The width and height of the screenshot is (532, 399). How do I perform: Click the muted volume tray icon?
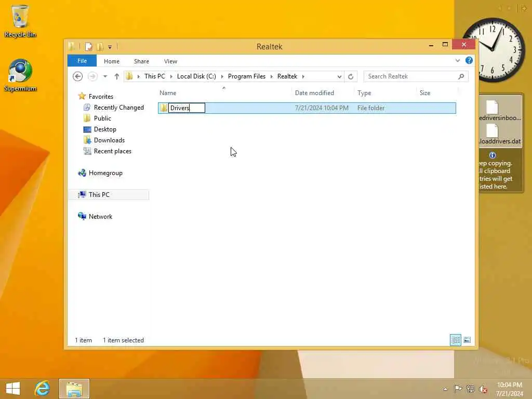click(483, 389)
